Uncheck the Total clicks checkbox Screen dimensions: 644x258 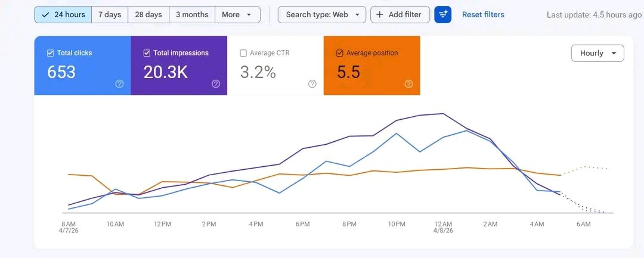tap(50, 53)
